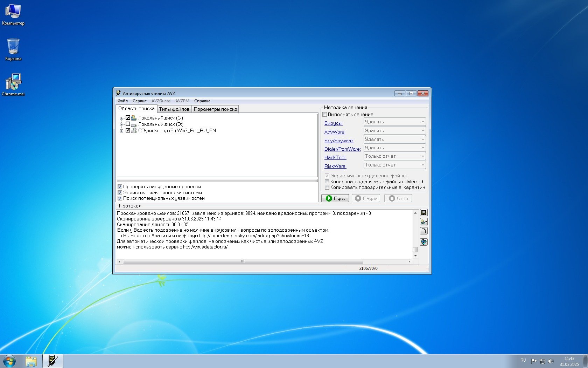Enable the Выполнять лечение checkbox
Image resolution: width=588 pixels, height=368 pixels.
coord(325,115)
